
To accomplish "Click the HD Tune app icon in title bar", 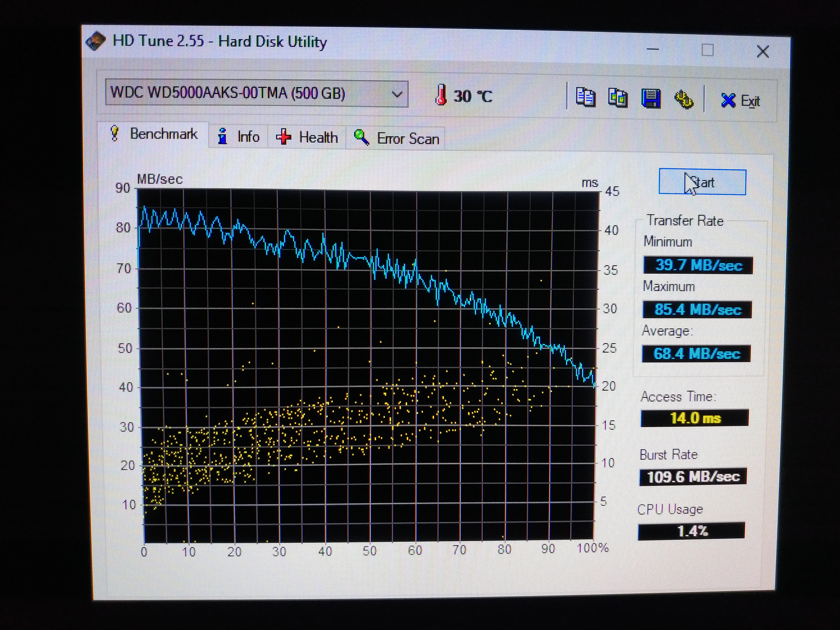I will (96, 41).
